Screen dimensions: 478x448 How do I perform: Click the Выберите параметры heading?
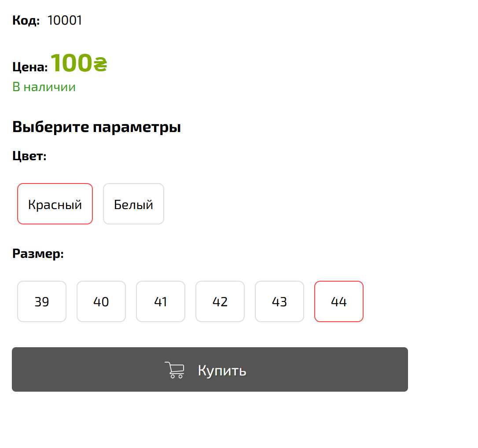(96, 126)
